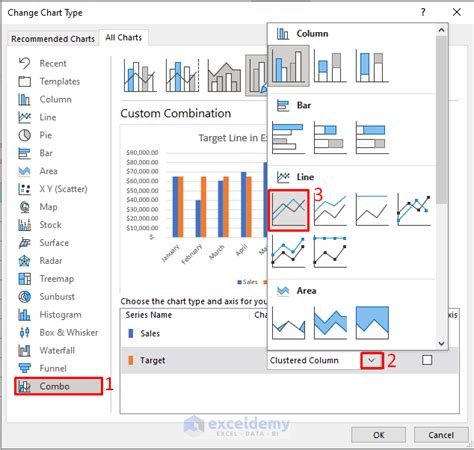The width and height of the screenshot is (474, 450).
Task: Choose the Stacked Line chart type
Action: point(330,210)
